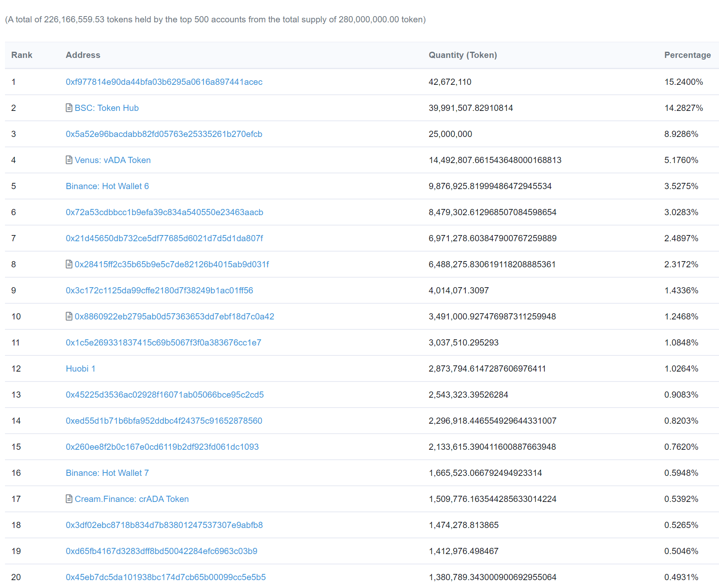Select percentage 2.4897%
Viewport: 719px width, 588px height.
click(681, 238)
